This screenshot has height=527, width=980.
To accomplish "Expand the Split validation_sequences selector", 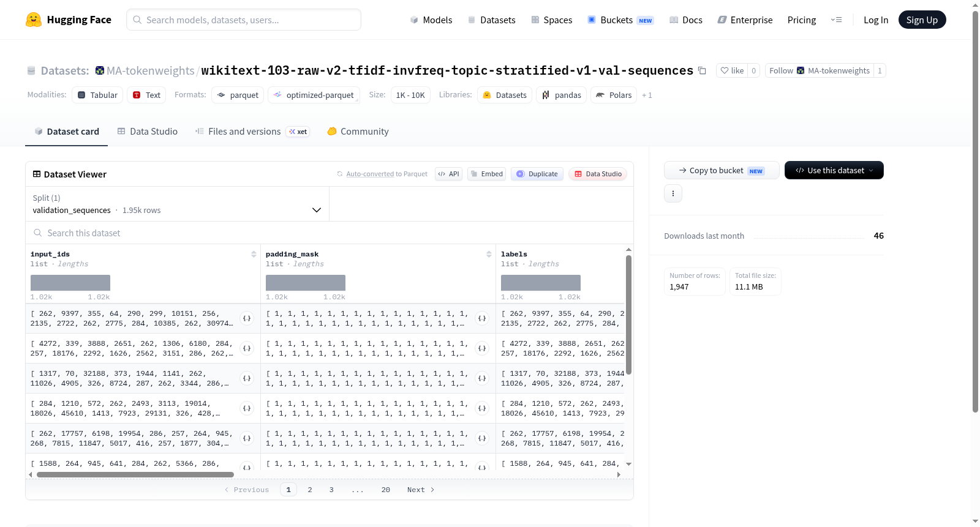I will pos(177,204).
